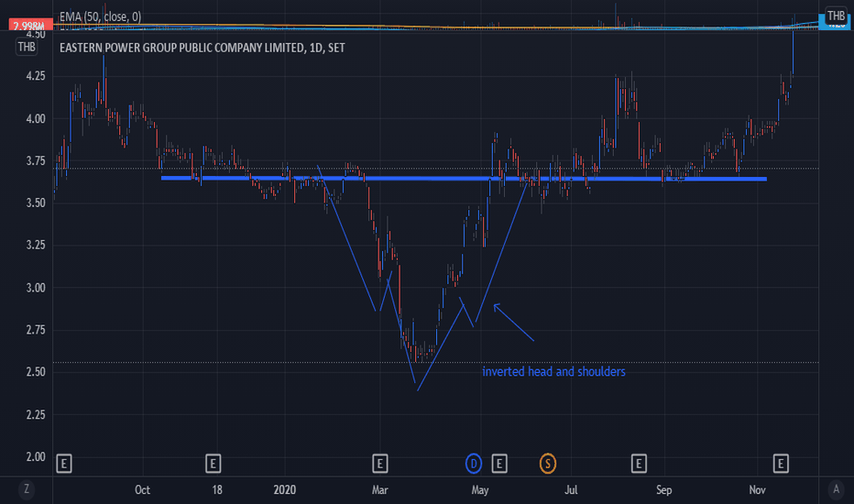The width and height of the screenshot is (854, 504).
Task: Click the 2020 label on time axis
Action: pyautogui.click(x=284, y=490)
